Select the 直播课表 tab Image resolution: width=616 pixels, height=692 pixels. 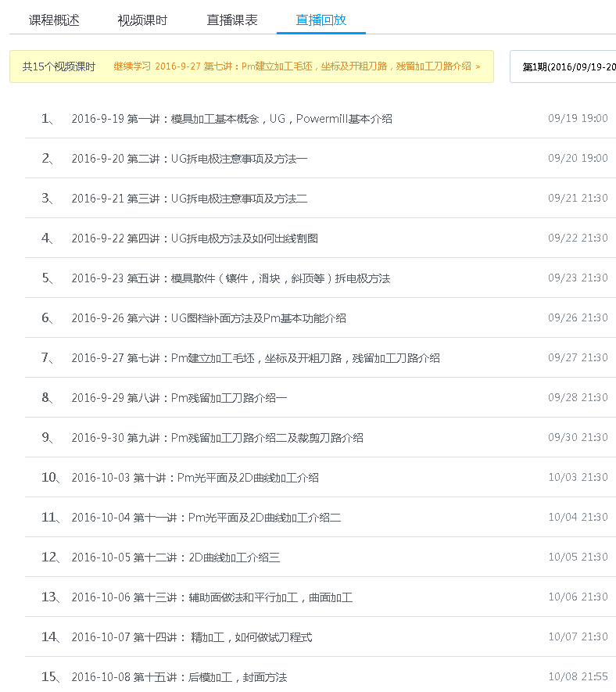(x=232, y=20)
